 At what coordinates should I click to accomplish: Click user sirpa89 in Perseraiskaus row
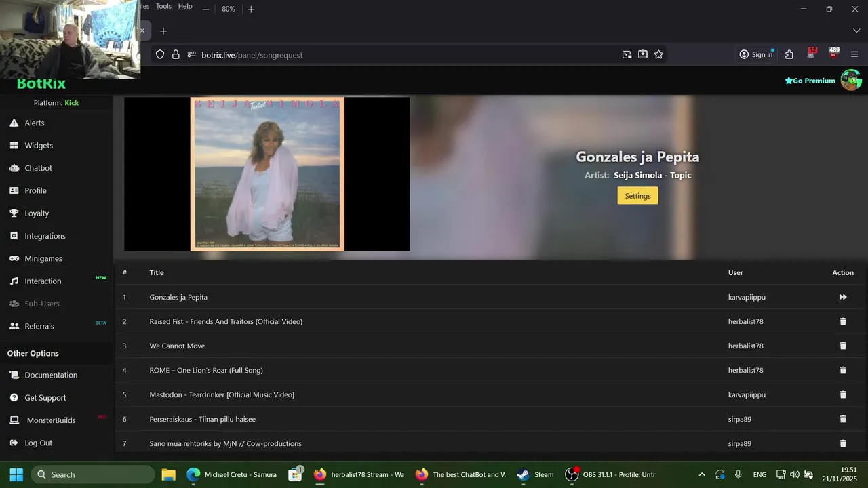pyautogui.click(x=740, y=419)
